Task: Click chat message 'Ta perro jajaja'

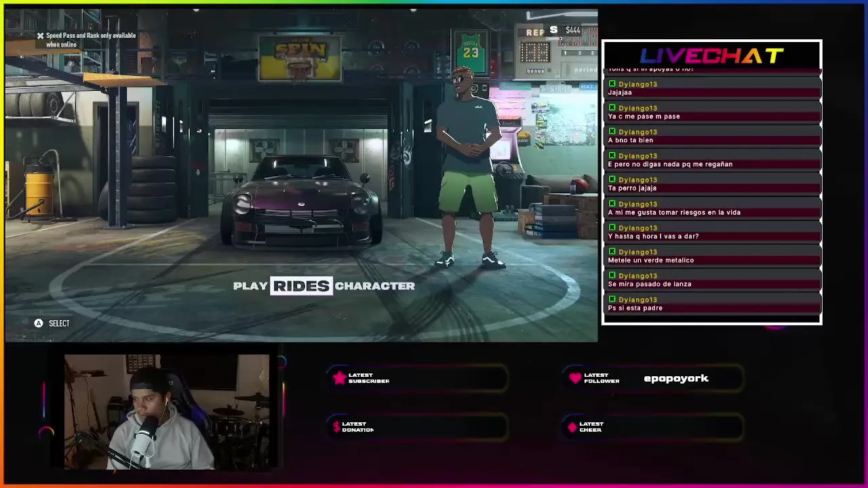Action: (x=632, y=188)
